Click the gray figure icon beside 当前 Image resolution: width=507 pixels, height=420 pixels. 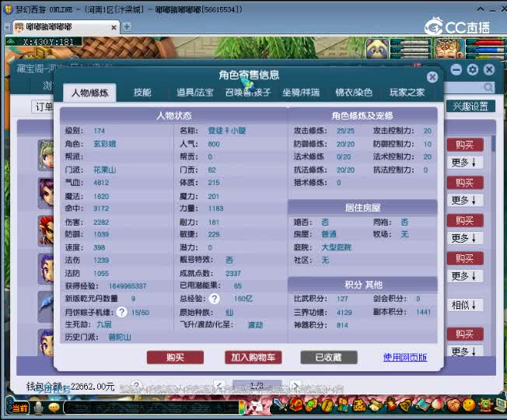(x=38, y=408)
